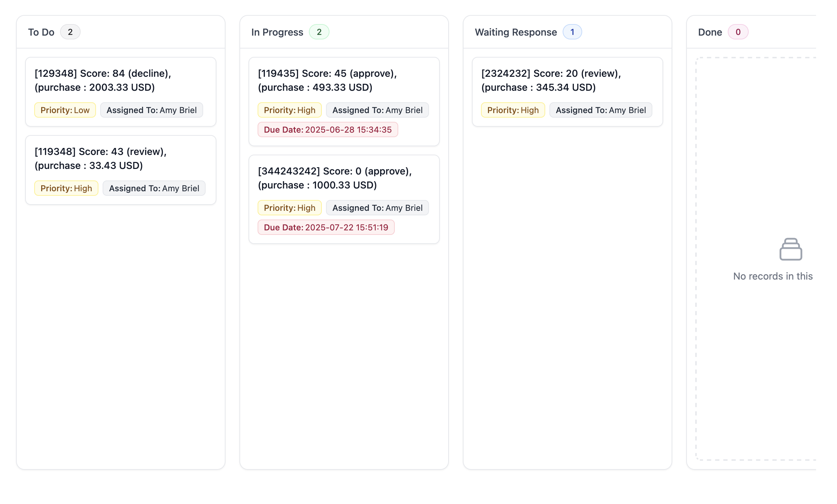Click the To Do column header
The height and width of the screenshot is (504, 837).
[41, 32]
